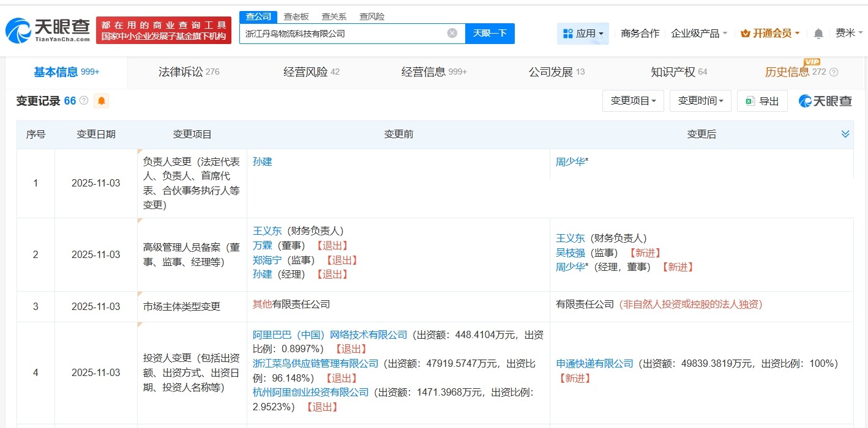Click the crown icon on 开通会员
The width and height of the screenshot is (868, 428).
pyautogui.click(x=746, y=34)
